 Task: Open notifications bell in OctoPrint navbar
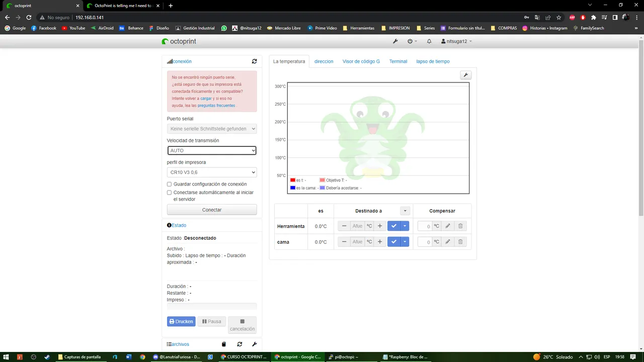pyautogui.click(x=429, y=41)
